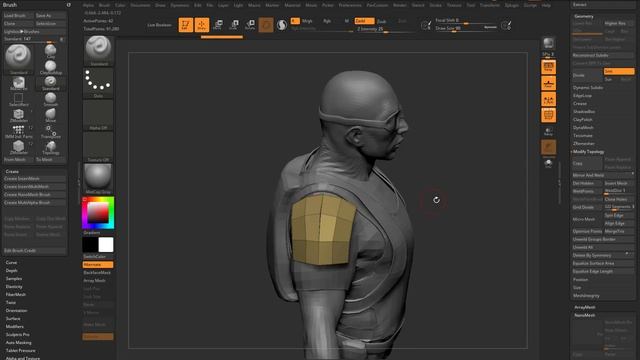
Task: Toggle the fourth orange frame button on right shelf
Action: click(x=549, y=115)
